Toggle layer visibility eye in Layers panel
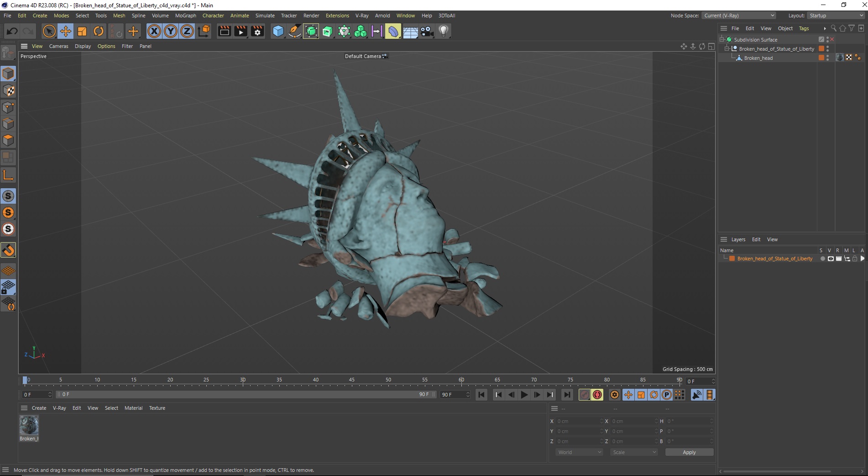 [x=831, y=259]
